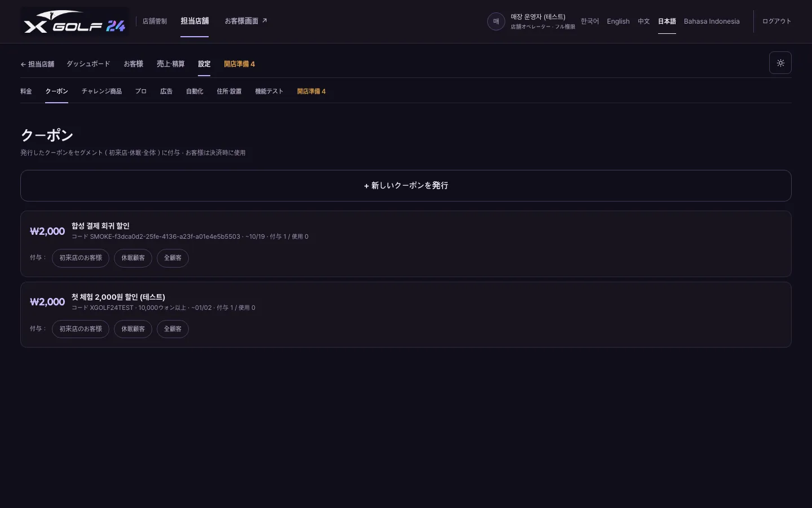Screen dimensions: 812x508
Task: Select the 設定 tab
Action: pyautogui.click(x=204, y=64)
